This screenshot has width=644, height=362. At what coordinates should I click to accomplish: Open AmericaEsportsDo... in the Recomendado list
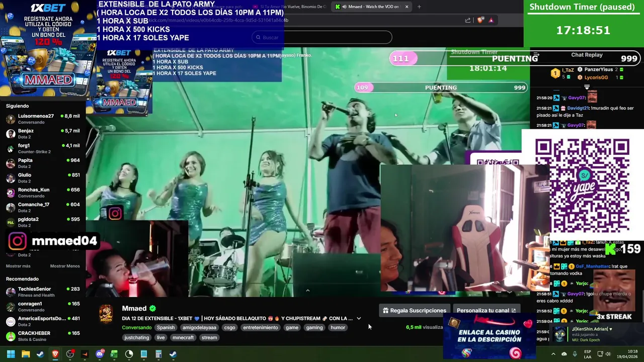pos(43,321)
